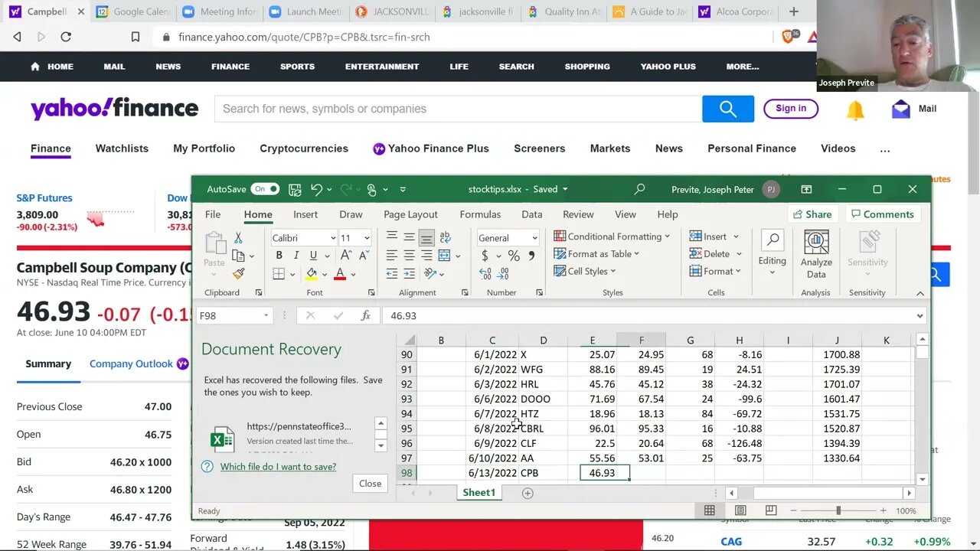Screen dimensions: 980x551
Task: Switch to Page Break Preview in status bar
Action: pyautogui.click(x=770, y=510)
